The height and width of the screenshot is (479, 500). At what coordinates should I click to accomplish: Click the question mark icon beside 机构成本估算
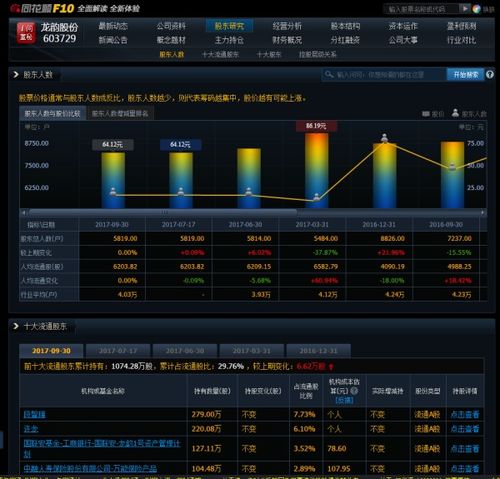(354, 390)
